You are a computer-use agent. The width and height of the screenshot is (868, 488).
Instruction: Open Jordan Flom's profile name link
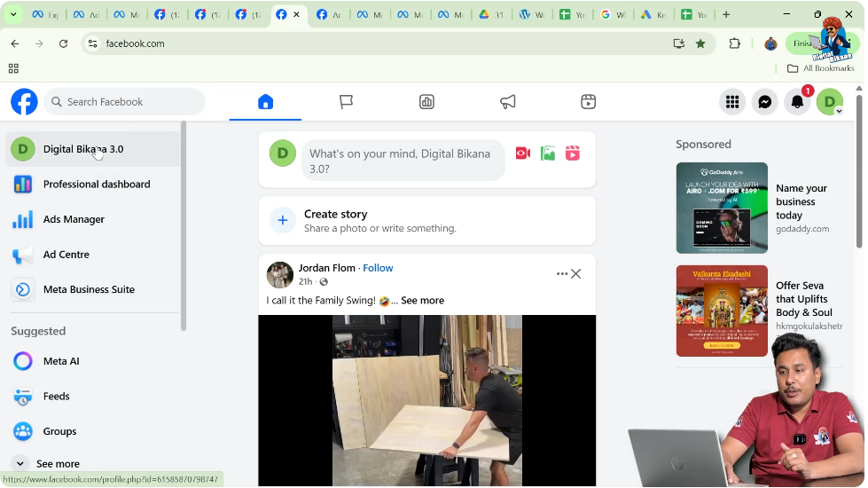click(x=326, y=268)
